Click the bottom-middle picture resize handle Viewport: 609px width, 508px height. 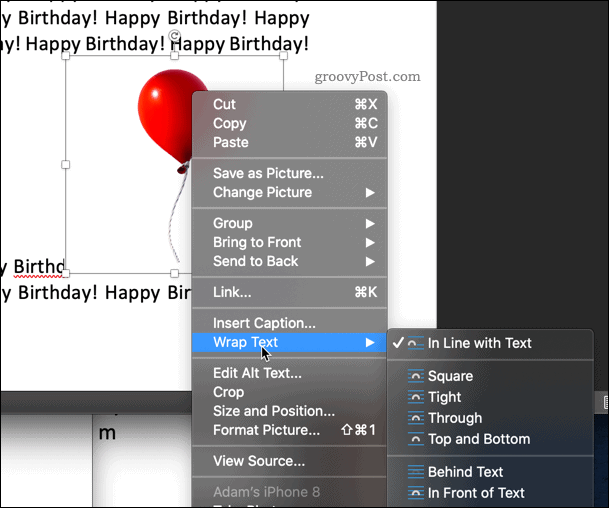click(x=175, y=273)
